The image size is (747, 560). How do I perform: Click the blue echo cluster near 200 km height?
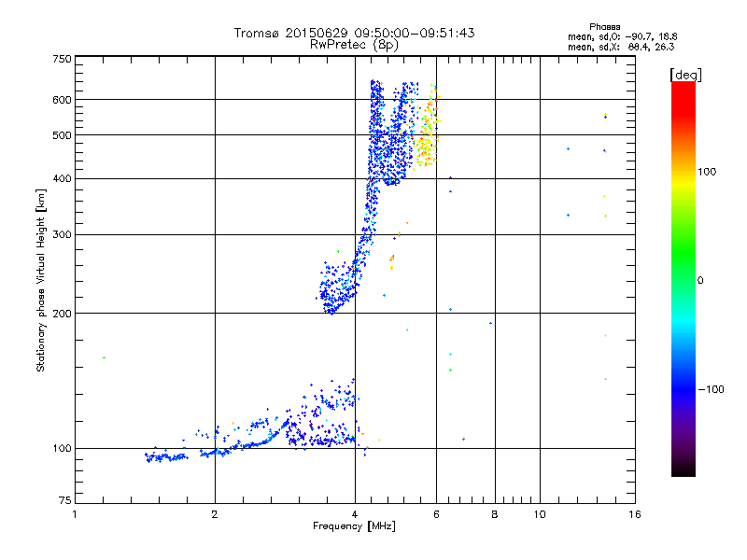tap(337, 288)
